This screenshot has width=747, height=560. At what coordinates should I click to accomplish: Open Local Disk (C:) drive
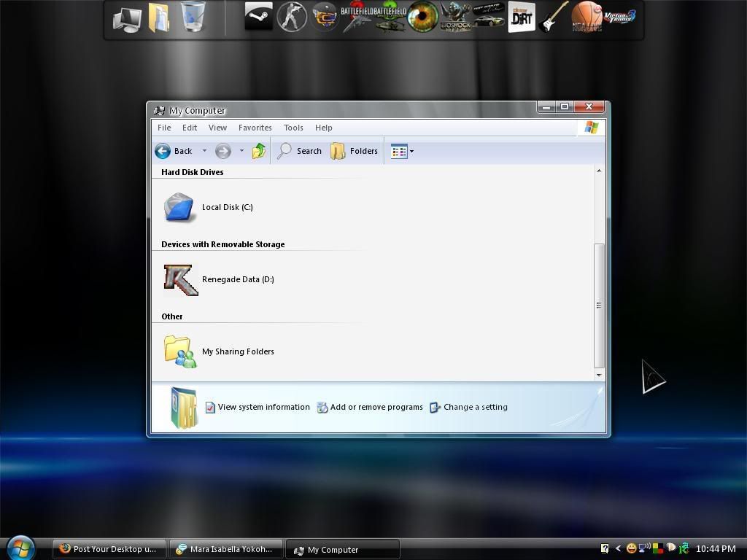(227, 207)
